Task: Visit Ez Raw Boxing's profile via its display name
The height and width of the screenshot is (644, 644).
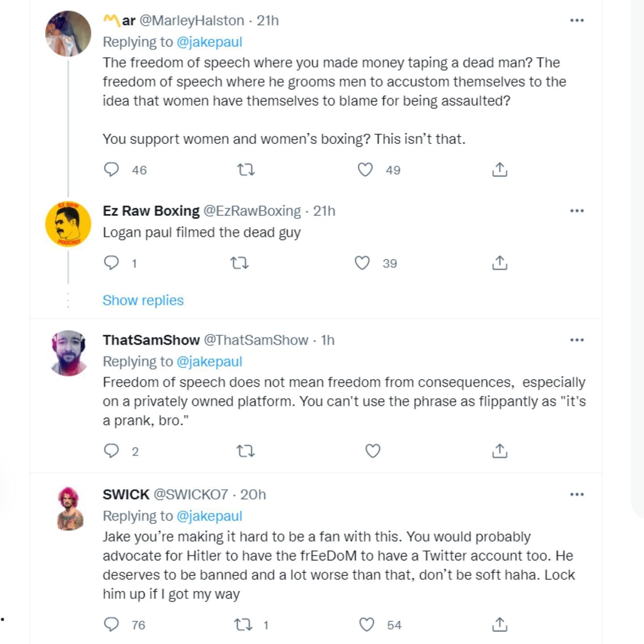Action: point(151,211)
